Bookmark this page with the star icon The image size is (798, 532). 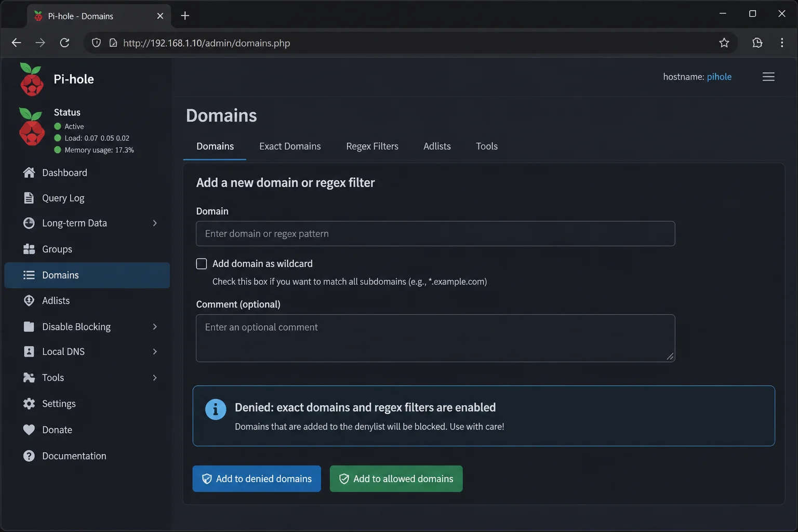[724, 43]
